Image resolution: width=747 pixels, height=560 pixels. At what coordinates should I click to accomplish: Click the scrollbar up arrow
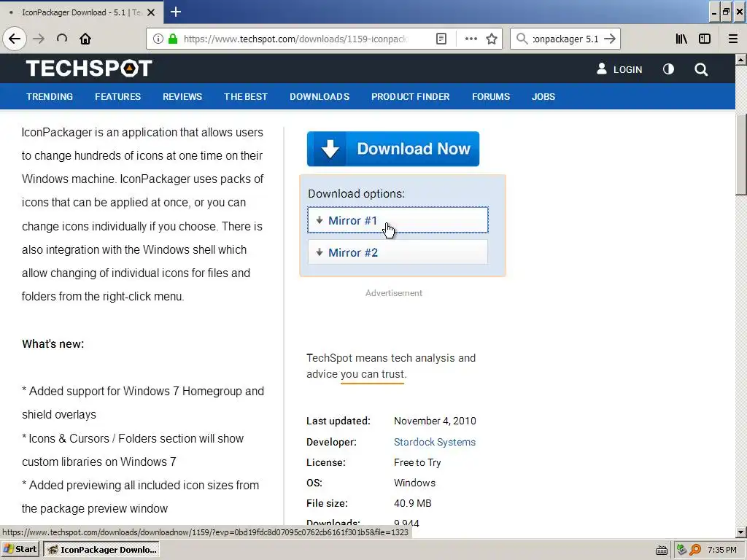(740, 60)
